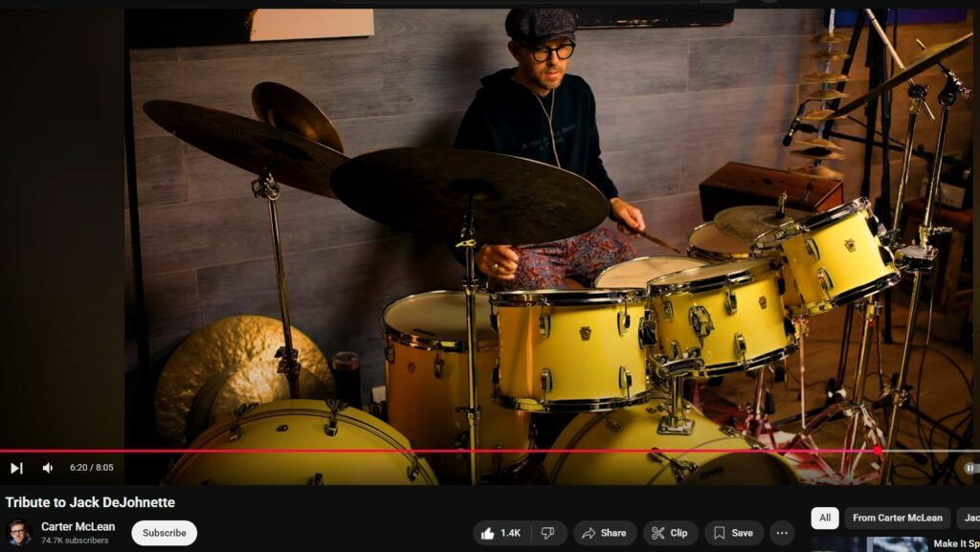Click the red scrubber handle on timeline
980x552 pixels.
[x=878, y=451]
